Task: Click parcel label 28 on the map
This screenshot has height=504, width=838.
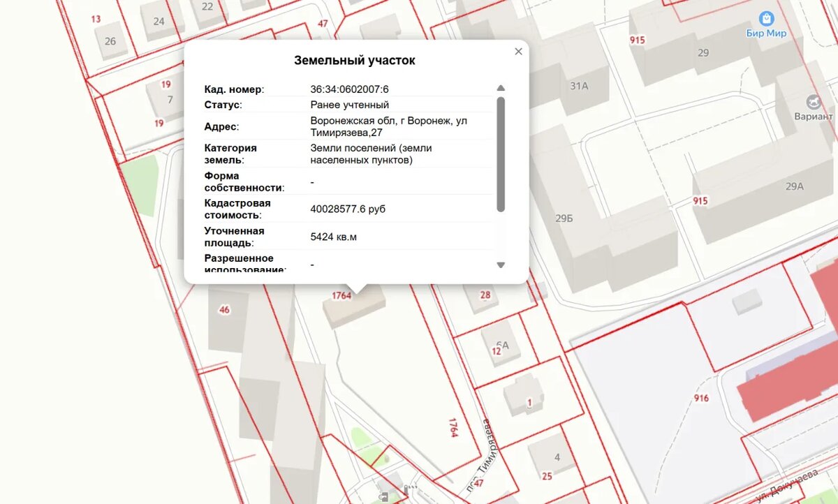Action: pos(485,295)
